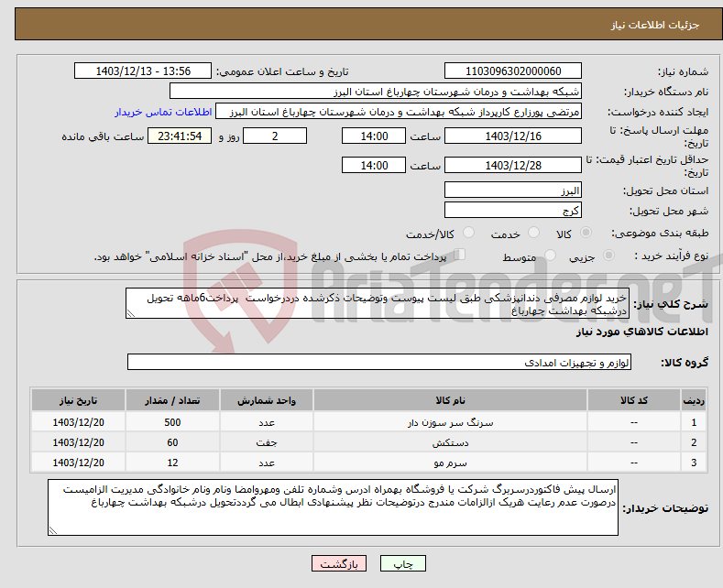Click the سرم مو item cell

coord(450,463)
